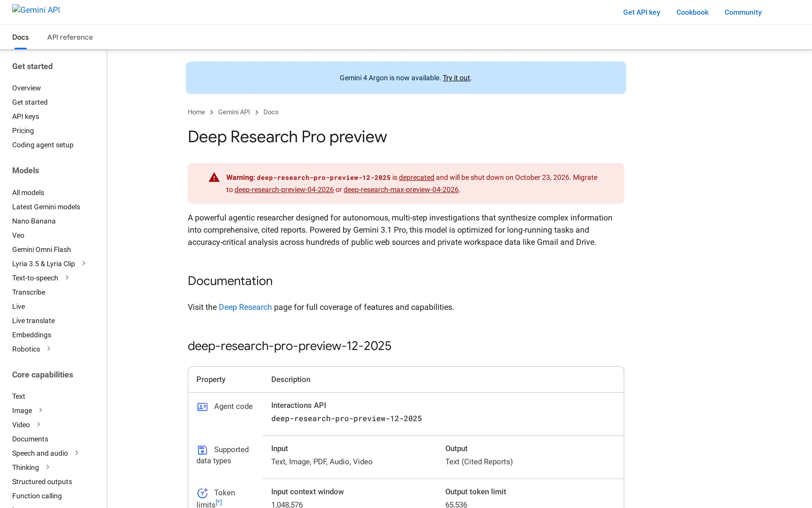Screen dimensions: 812x508
Task: Click the Speech and audio label
Action: (40, 453)
